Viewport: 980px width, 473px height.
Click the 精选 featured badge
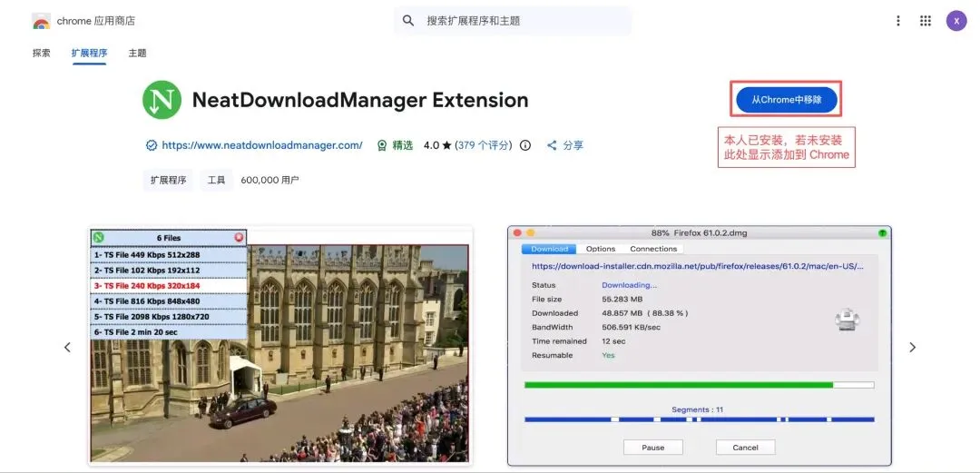pyautogui.click(x=395, y=145)
